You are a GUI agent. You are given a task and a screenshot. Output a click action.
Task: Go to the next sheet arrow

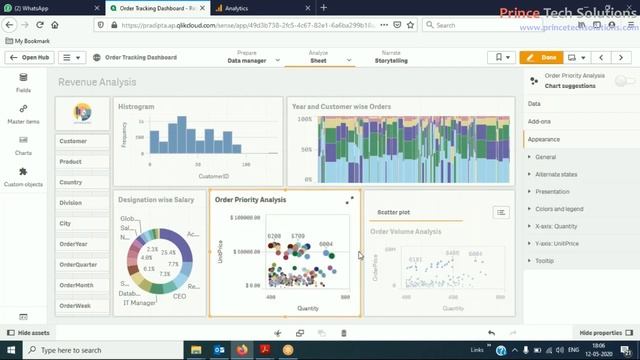coord(621,58)
